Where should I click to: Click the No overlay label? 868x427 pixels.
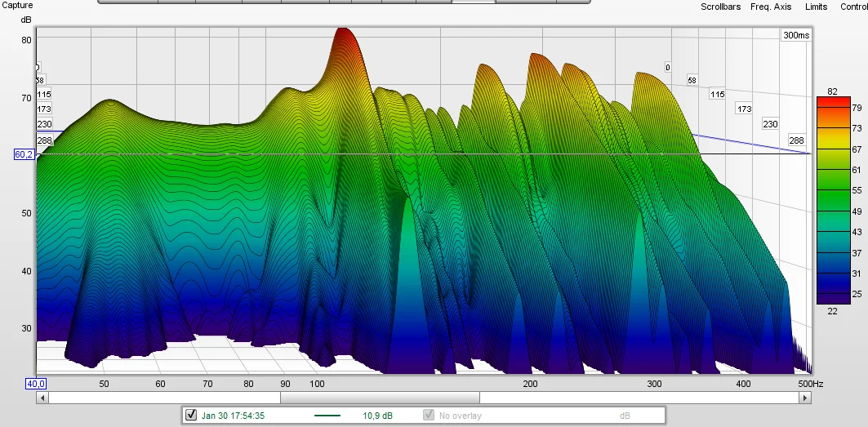(x=460, y=416)
